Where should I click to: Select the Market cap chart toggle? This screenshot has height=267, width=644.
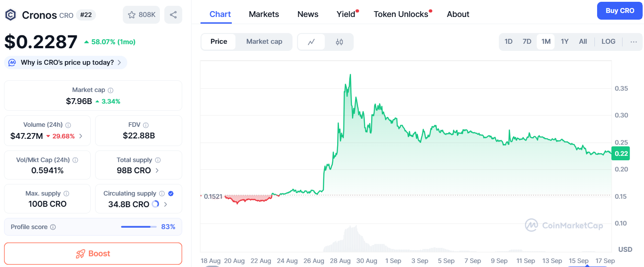coord(264,42)
